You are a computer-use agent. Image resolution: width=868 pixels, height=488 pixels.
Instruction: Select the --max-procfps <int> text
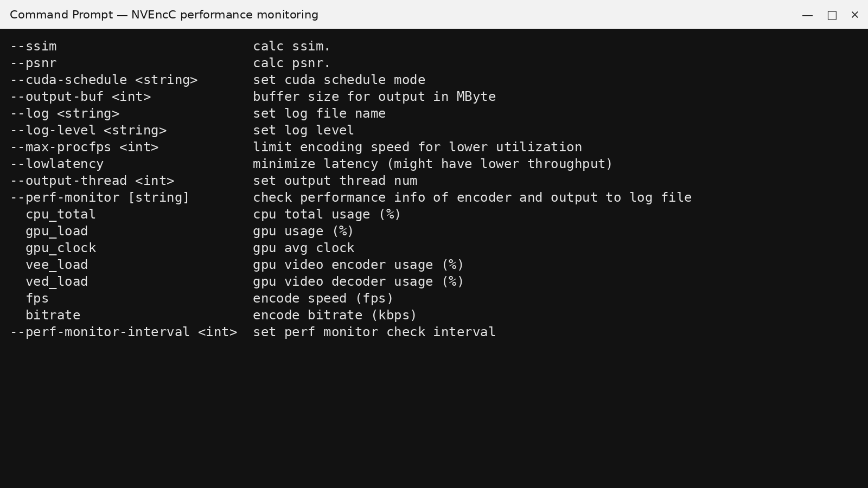pos(84,147)
